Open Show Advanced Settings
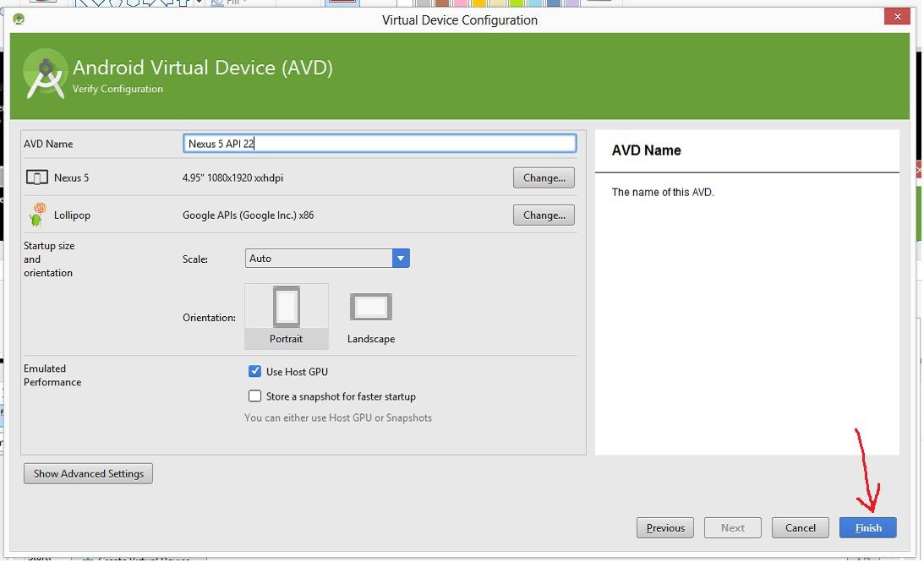 click(x=89, y=473)
